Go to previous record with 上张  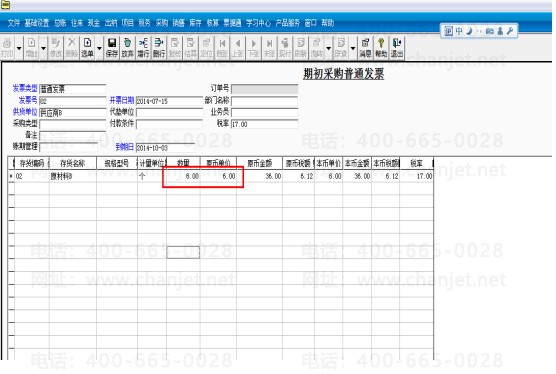click(238, 48)
